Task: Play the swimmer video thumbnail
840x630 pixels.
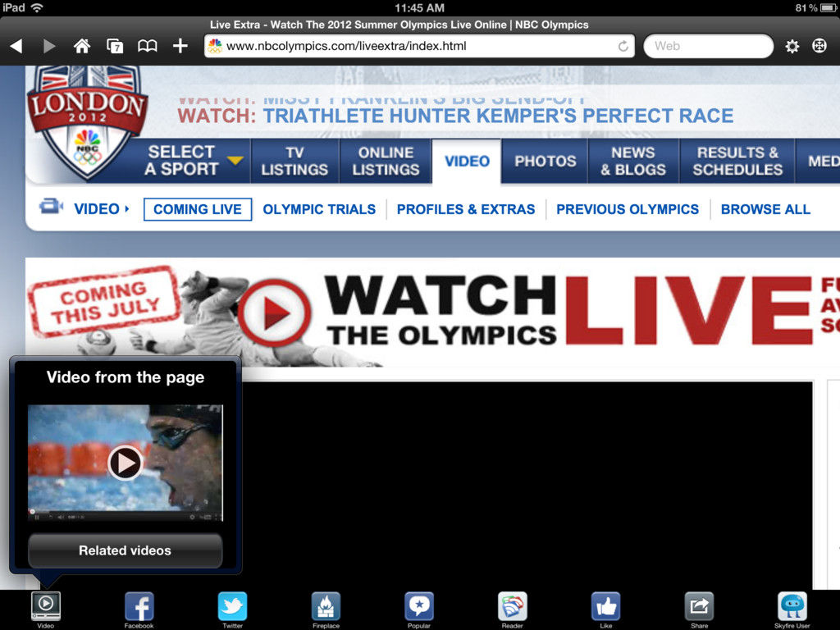Action: tap(126, 463)
